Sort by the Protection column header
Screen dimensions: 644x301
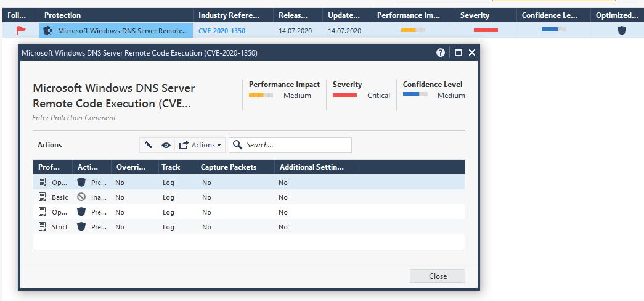coord(116,15)
